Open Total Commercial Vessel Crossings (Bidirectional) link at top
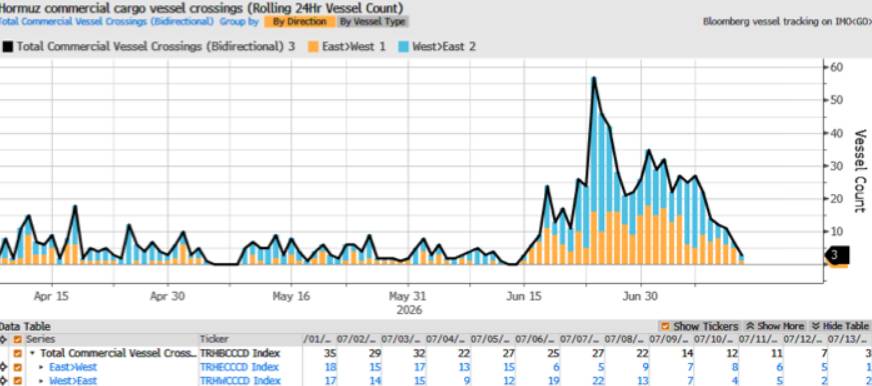The height and width of the screenshot is (386, 872). (x=107, y=22)
